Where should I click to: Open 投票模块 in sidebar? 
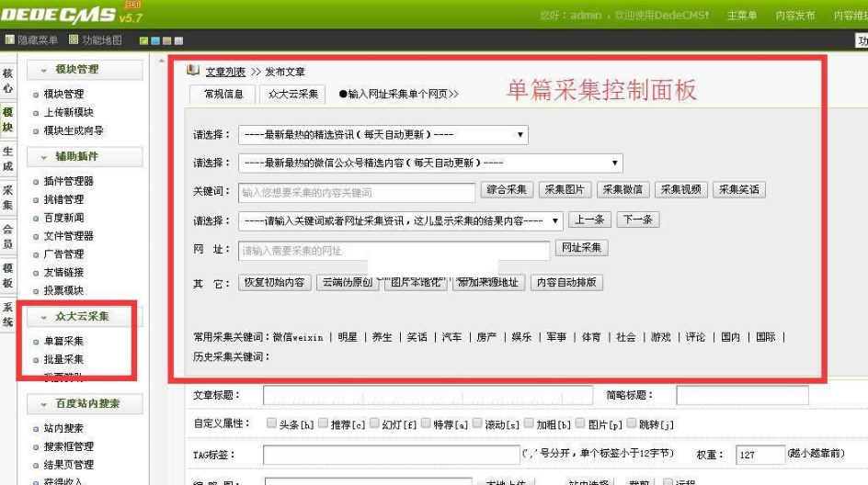click(x=63, y=290)
